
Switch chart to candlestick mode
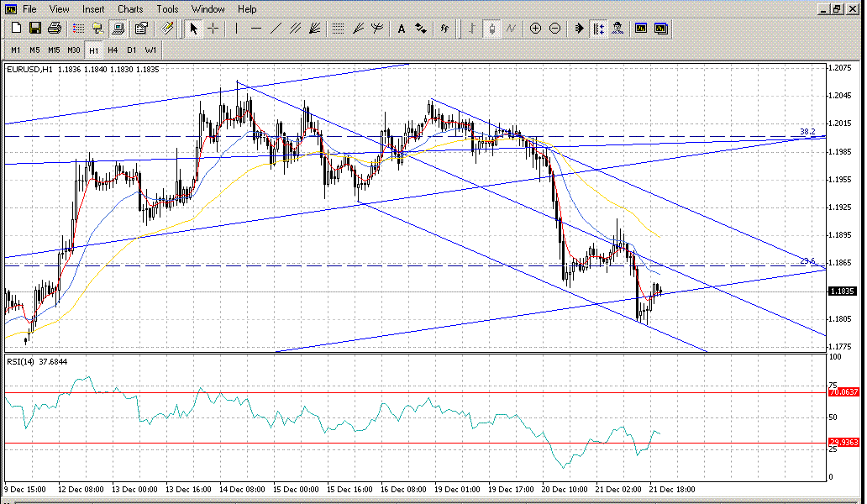[491, 29]
